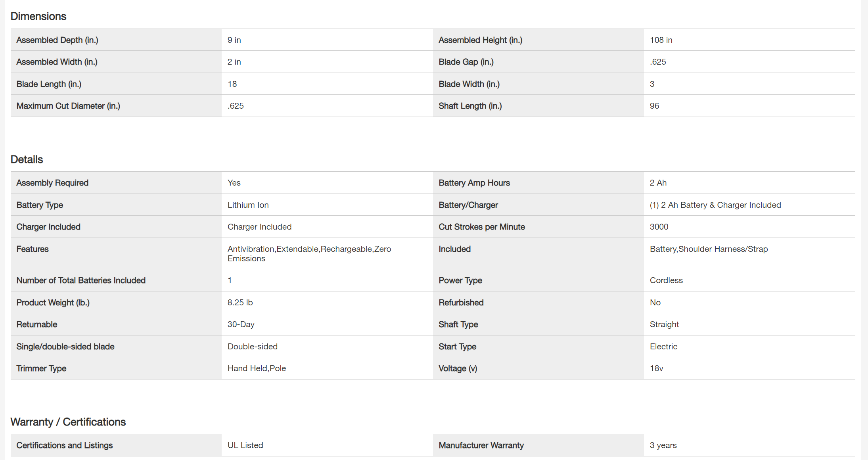
Task: Click the Voltage value 18v
Action: click(x=656, y=368)
